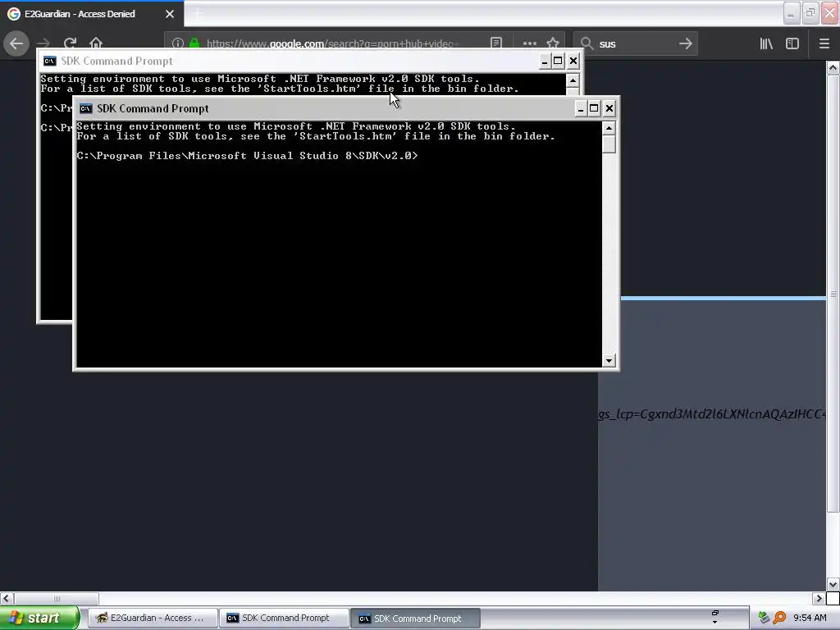Click the back command prompt scroll-up arrow
The width and height of the screenshot is (840, 630).
(x=573, y=81)
